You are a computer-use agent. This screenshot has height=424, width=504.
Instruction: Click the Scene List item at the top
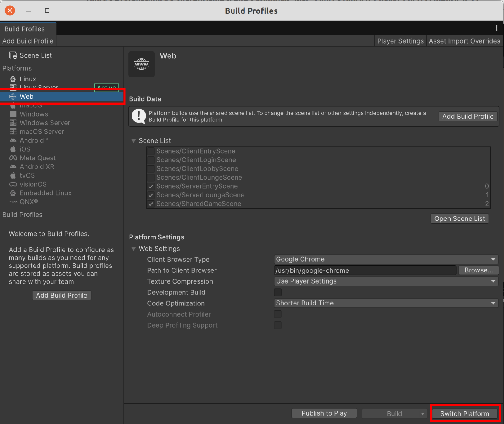(x=36, y=55)
